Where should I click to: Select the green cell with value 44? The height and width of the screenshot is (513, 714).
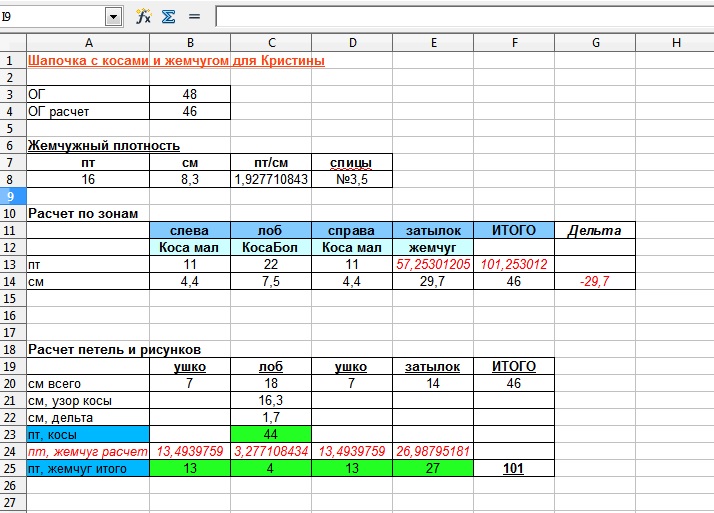pyautogui.click(x=270, y=434)
